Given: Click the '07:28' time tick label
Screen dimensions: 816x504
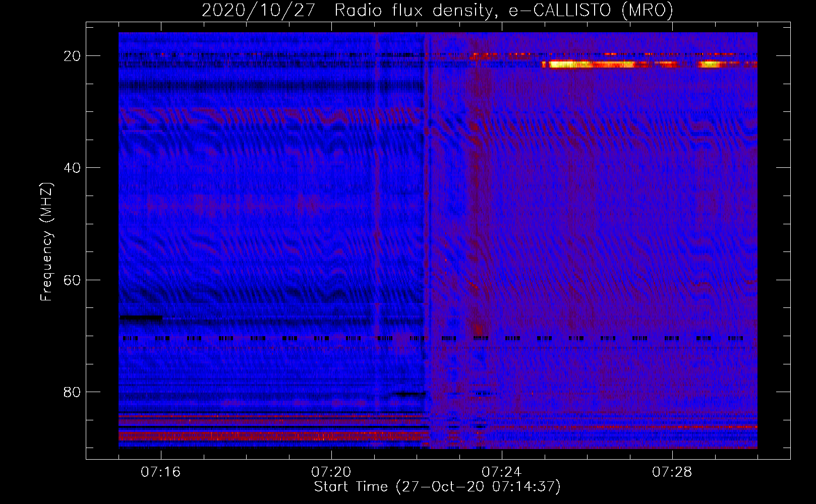Looking at the screenshot, I should (672, 472).
